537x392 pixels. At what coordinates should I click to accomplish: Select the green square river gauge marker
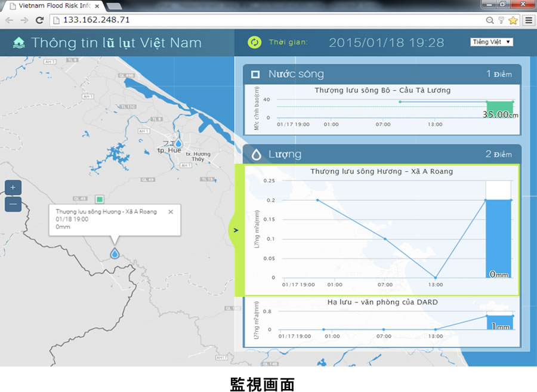100,199
